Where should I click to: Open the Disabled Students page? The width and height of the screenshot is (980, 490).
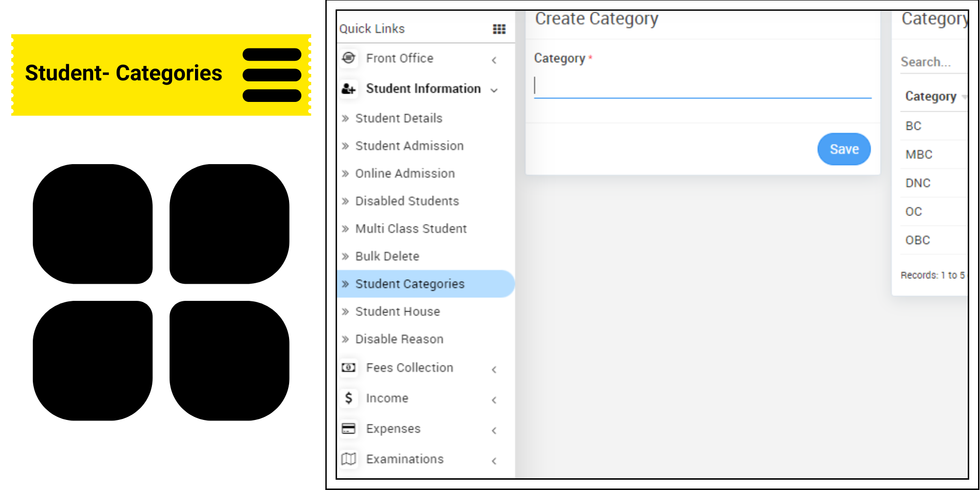pos(407,201)
